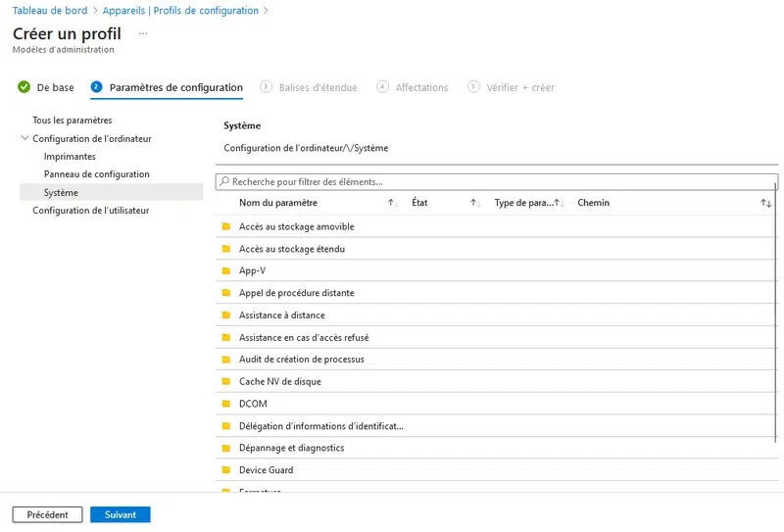This screenshot has height=532, width=784.
Task: Open App-V row
Action: click(497, 270)
